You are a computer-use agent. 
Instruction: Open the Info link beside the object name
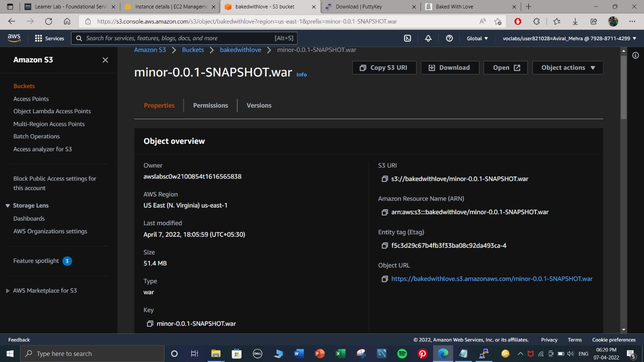[x=301, y=74]
